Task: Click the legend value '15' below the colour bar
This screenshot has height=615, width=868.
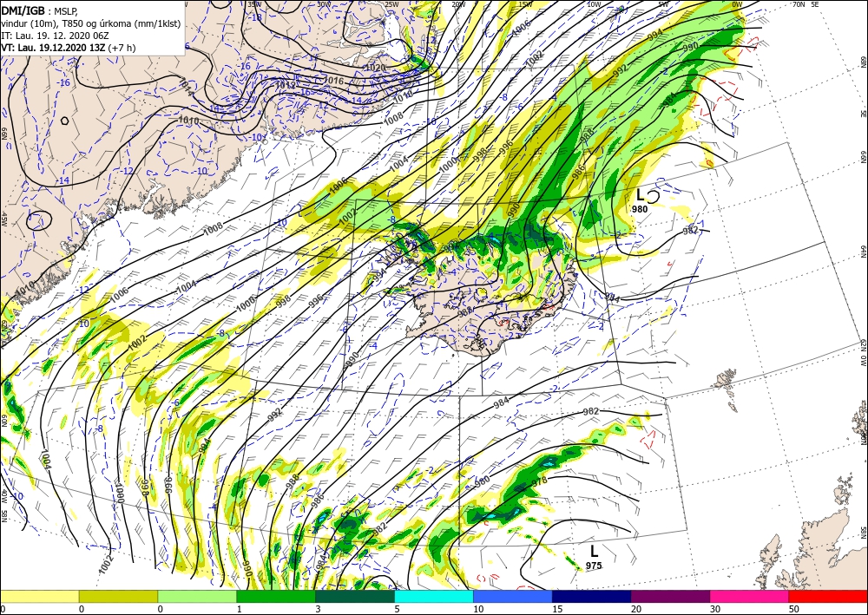Action: 557,609
